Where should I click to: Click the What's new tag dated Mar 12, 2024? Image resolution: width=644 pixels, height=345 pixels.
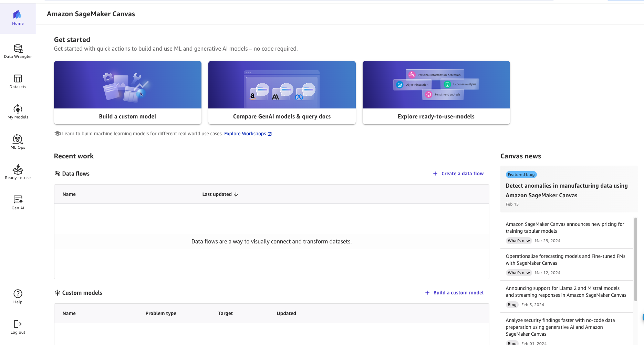click(519, 273)
